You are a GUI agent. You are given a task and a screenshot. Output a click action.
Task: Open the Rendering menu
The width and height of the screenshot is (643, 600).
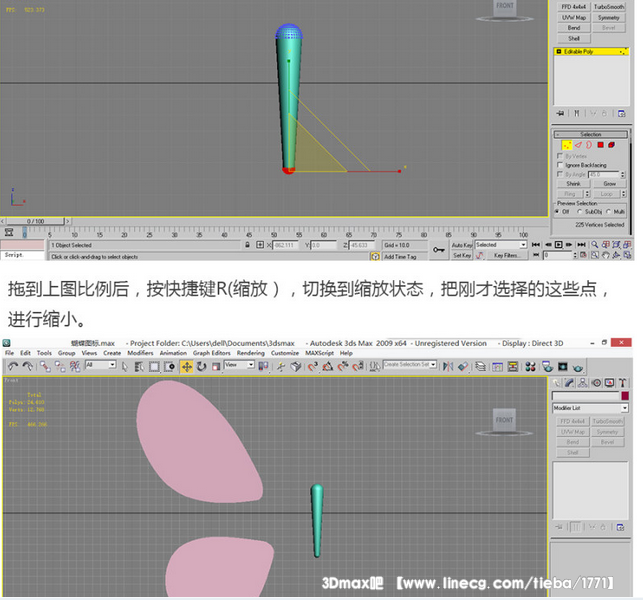click(x=250, y=353)
